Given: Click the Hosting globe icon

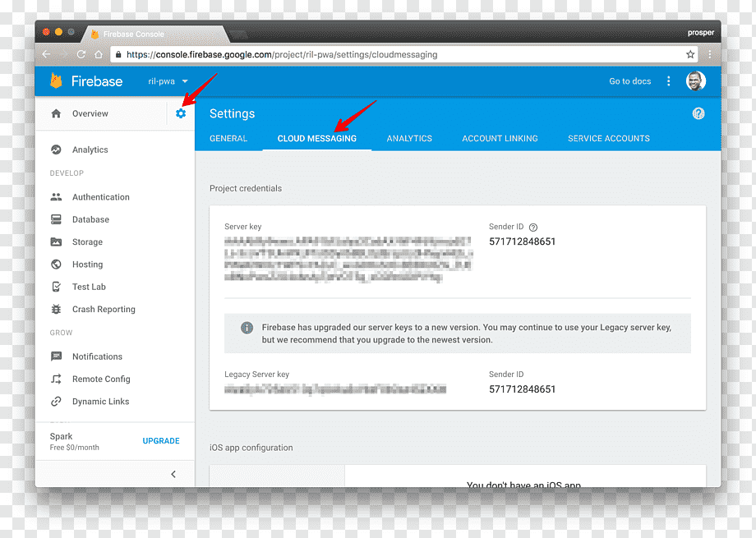Looking at the screenshot, I should click(x=57, y=264).
